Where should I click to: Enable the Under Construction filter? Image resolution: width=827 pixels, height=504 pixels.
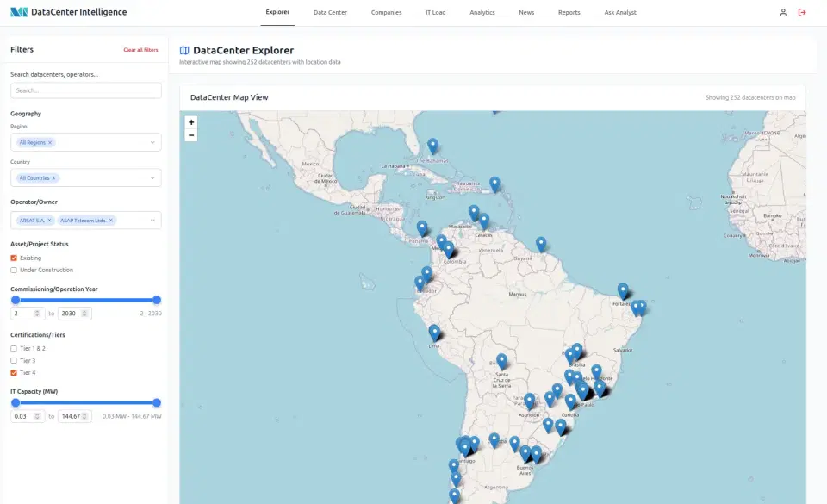(13, 269)
